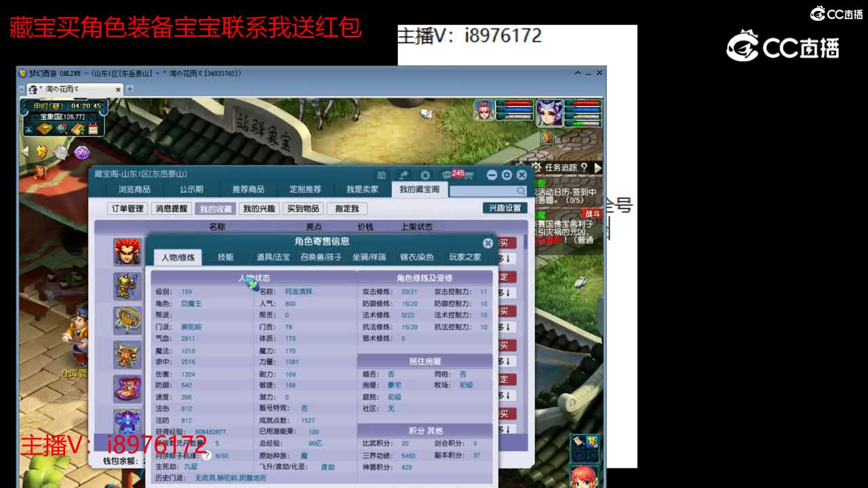
Task: Switch to the 玩家之家 tab
Action: pyautogui.click(x=465, y=258)
